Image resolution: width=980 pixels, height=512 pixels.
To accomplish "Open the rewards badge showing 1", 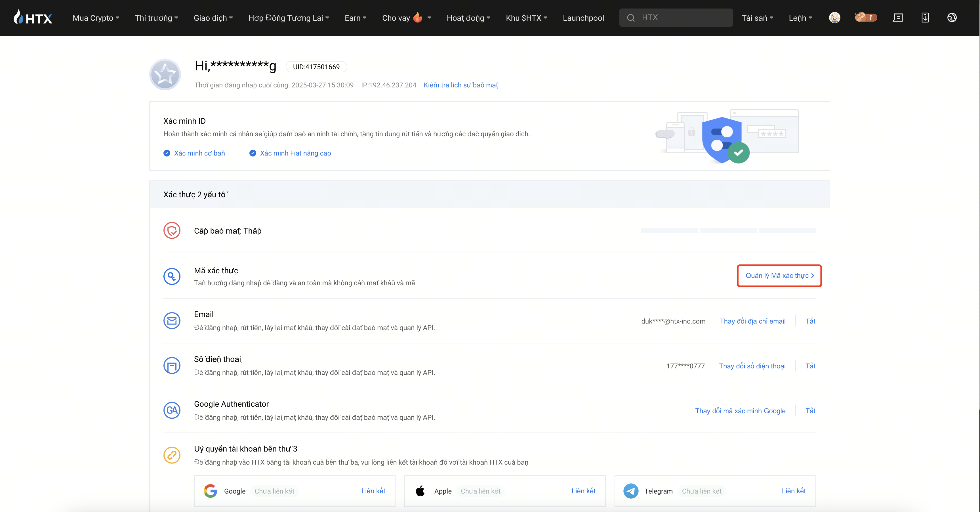I will [x=866, y=18].
